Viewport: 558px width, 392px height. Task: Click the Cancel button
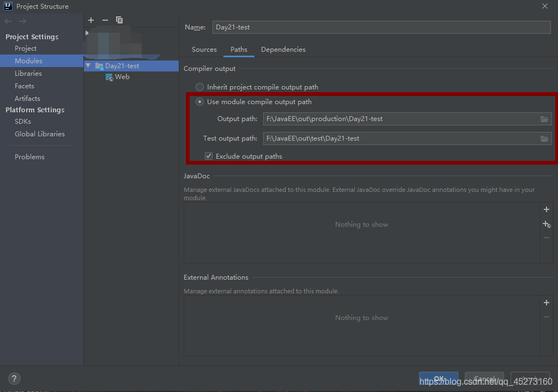point(484,379)
